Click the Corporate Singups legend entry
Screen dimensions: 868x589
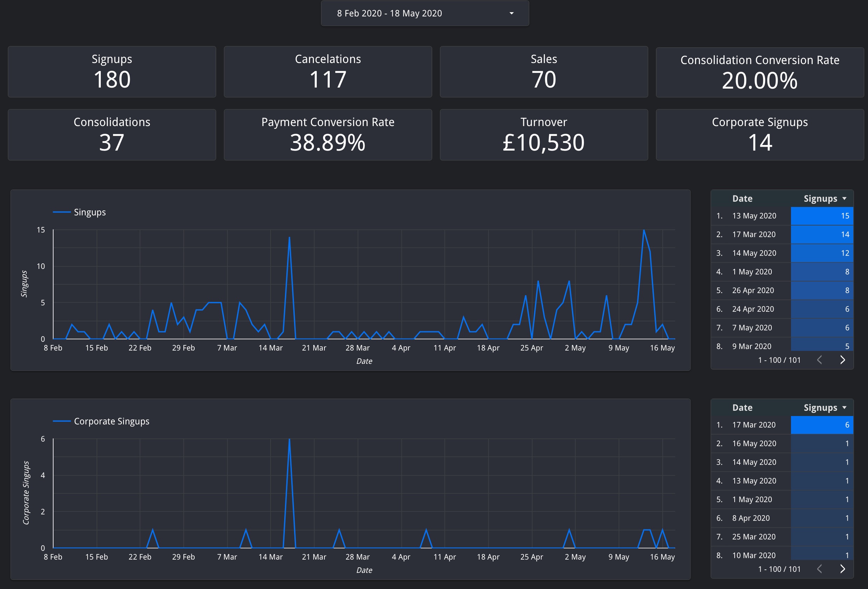[x=101, y=421]
